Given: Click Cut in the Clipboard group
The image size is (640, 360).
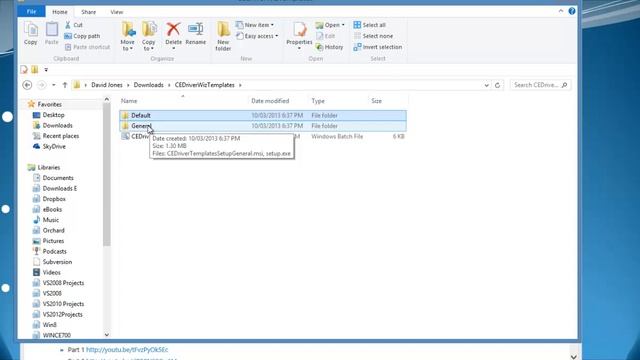Looking at the screenshot, I should 74,25.
